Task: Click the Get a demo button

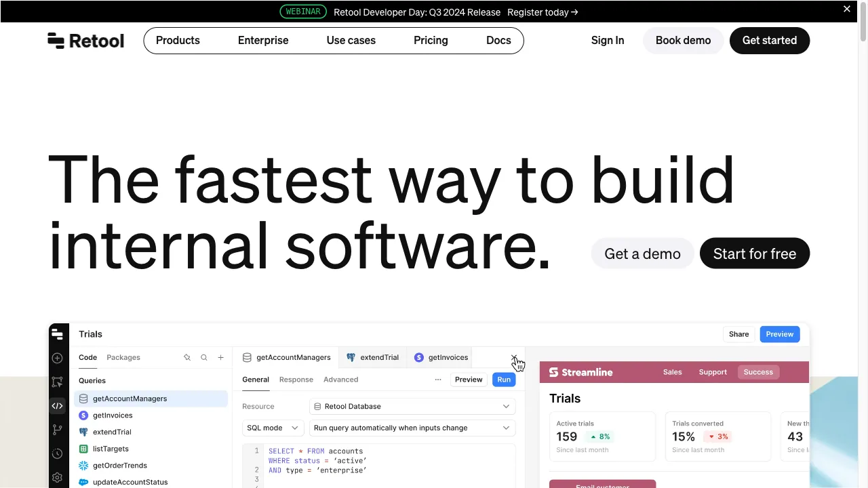Action: click(x=643, y=253)
